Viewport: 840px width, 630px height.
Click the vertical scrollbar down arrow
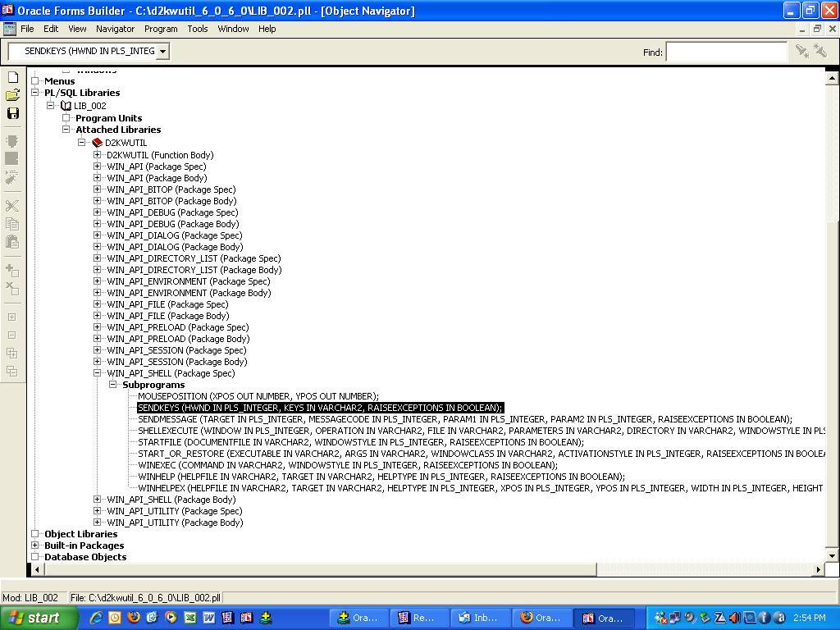point(832,555)
